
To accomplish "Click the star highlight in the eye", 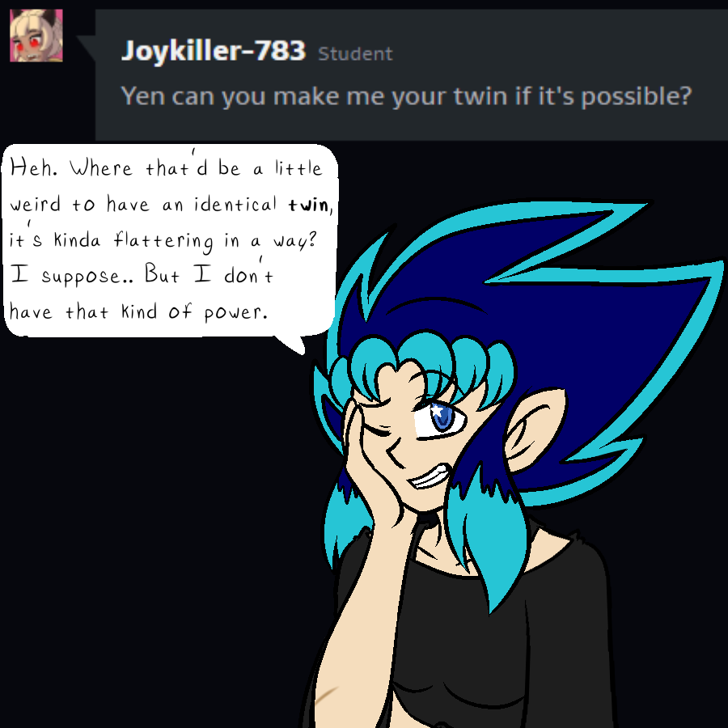I will (x=437, y=410).
